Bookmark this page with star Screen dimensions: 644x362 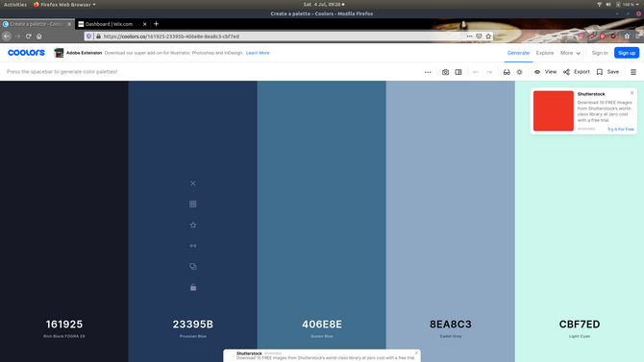488,36
